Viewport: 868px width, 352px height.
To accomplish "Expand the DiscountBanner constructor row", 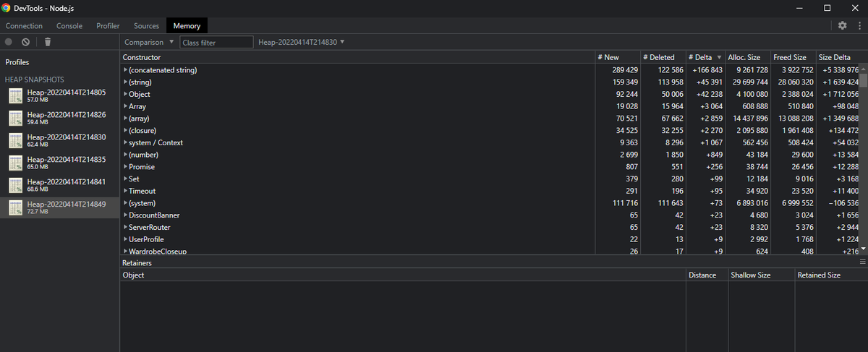I will point(125,215).
